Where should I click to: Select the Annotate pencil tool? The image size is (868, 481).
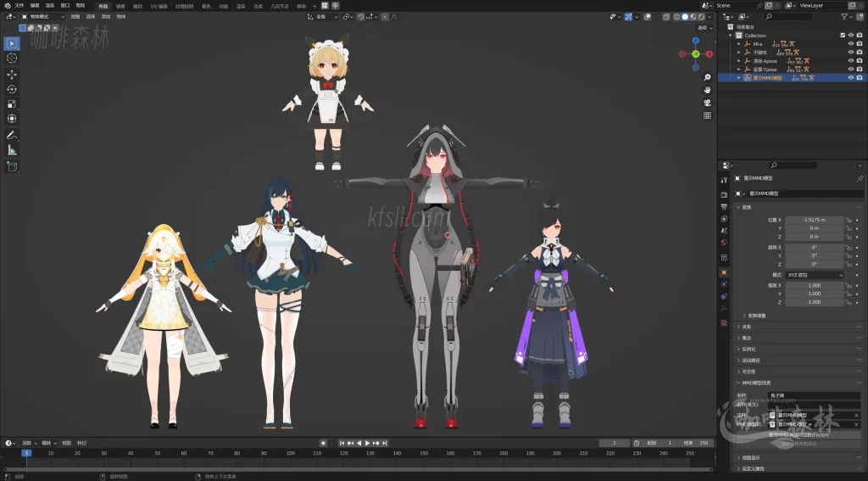pos(12,135)
